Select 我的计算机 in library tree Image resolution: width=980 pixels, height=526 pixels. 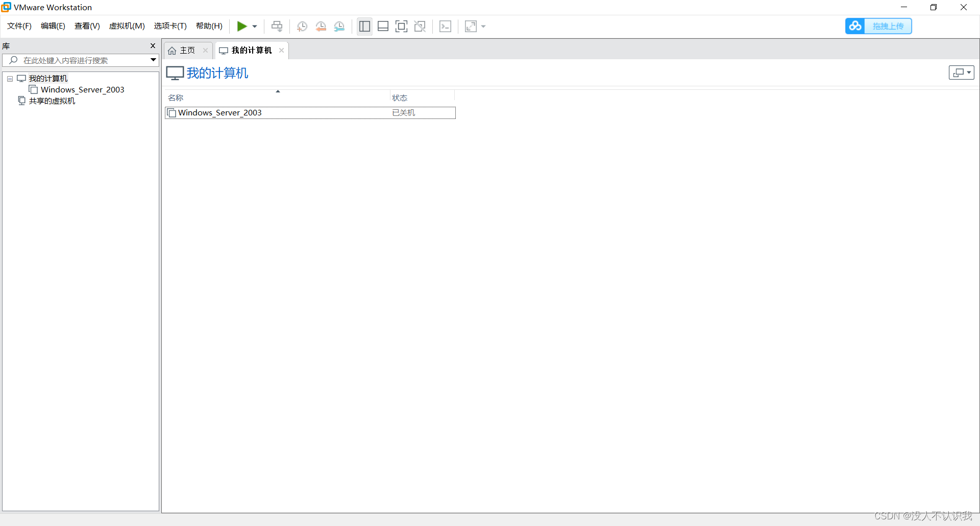pyautogui.click(x=48, y=79)
